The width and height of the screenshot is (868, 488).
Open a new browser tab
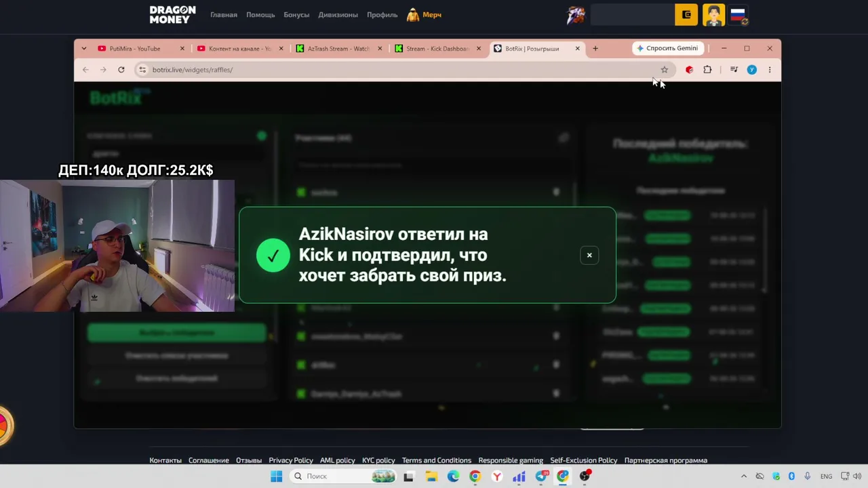(595, 49)
